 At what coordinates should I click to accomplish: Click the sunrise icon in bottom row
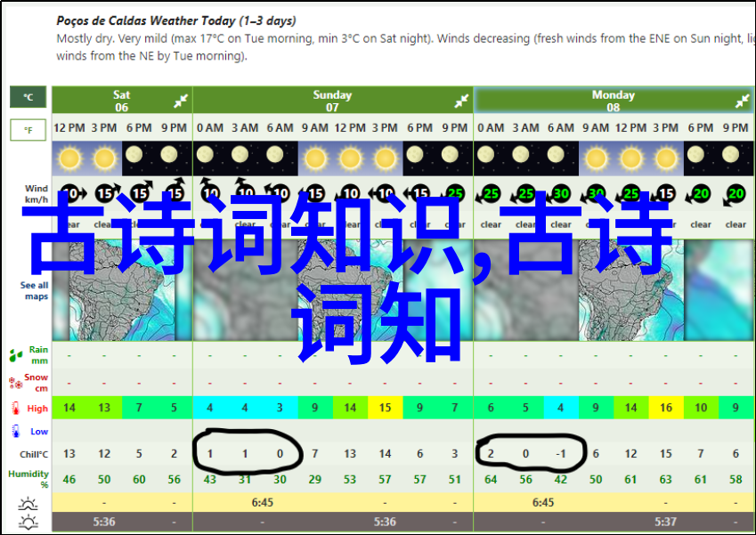pos(28,504)
